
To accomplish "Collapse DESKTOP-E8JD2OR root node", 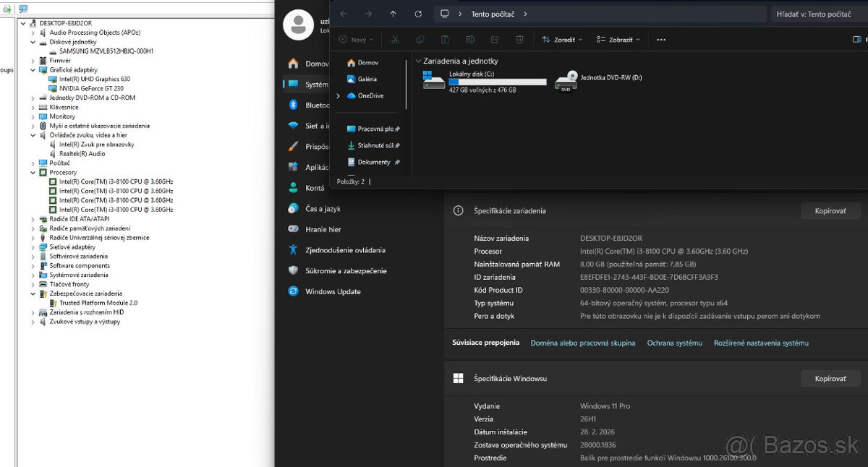I will coord(23,23).
